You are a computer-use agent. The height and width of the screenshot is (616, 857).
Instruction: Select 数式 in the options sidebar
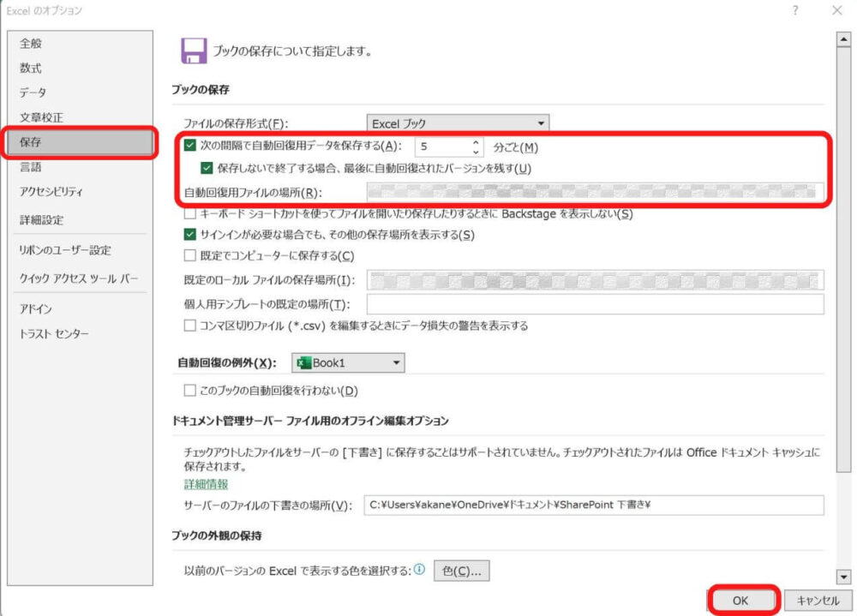[80, 69]
